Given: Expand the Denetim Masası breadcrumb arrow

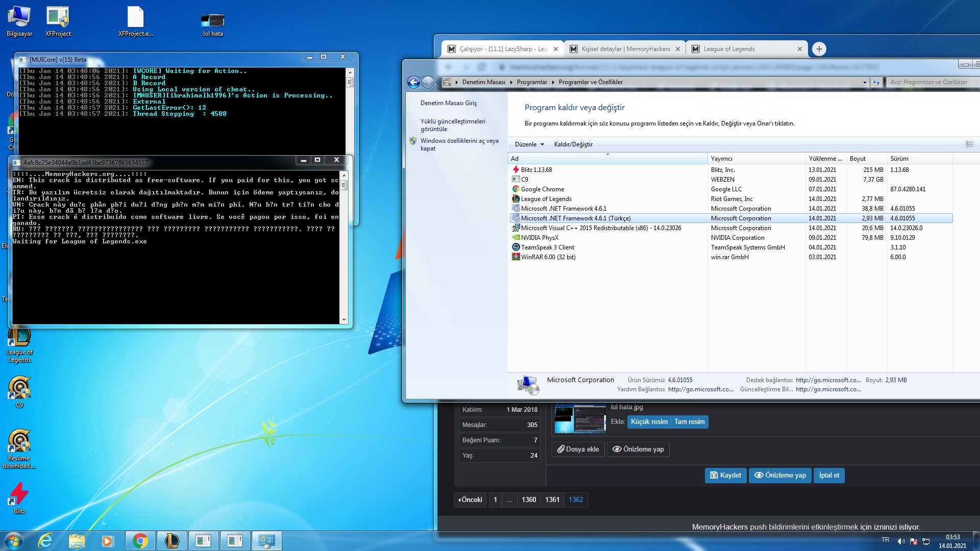Looking at the screenshot, I should [511, 82].
